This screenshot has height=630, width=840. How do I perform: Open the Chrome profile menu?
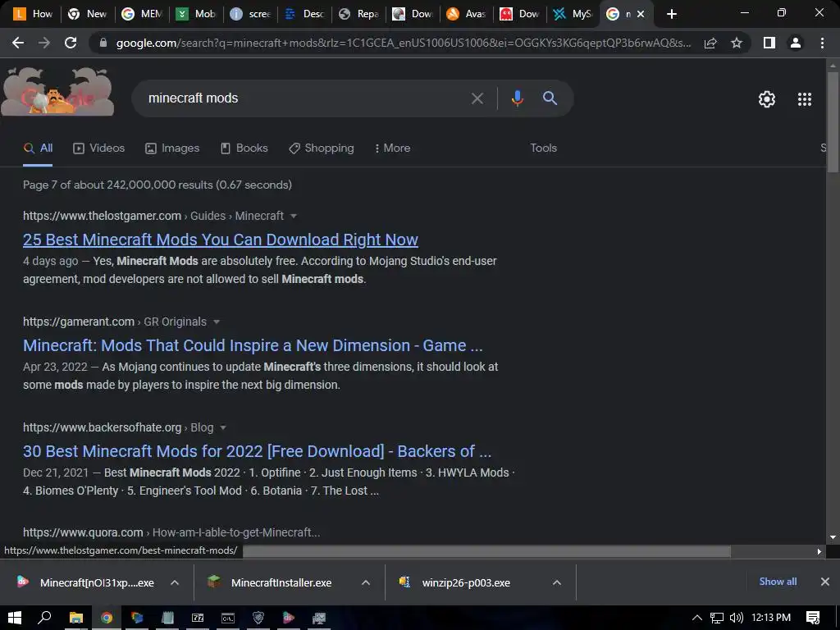point(796,43)
